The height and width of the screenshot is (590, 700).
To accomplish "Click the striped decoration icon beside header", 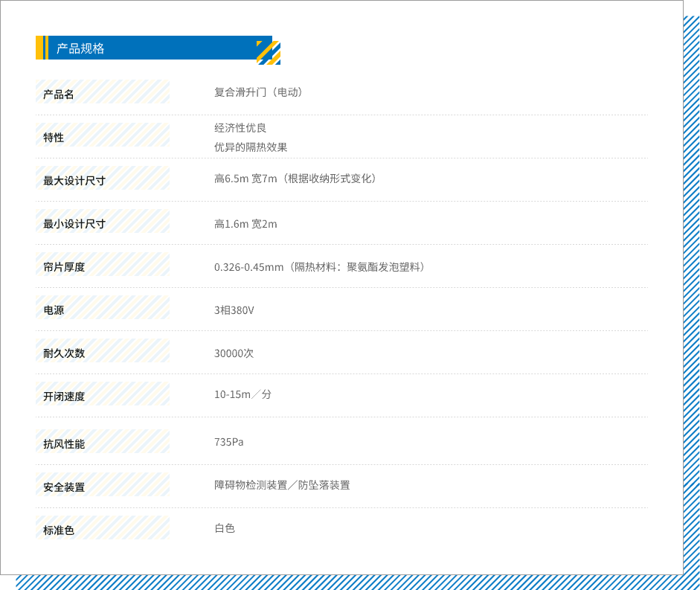I will [269, 53].
